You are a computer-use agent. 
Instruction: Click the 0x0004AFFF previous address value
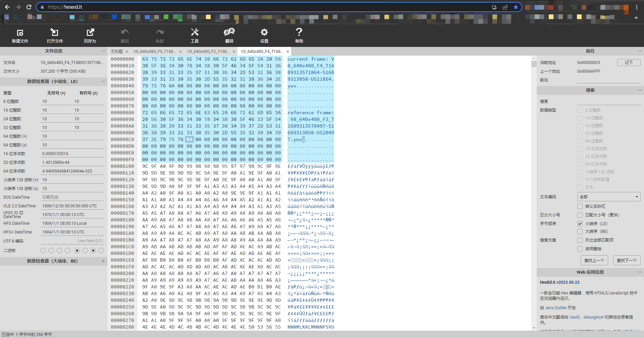pyautogui.click(x=589, y=71)
